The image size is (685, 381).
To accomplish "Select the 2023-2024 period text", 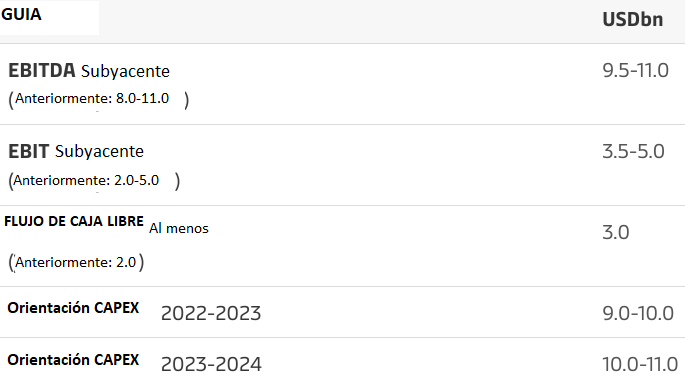I will click(211, 364).
